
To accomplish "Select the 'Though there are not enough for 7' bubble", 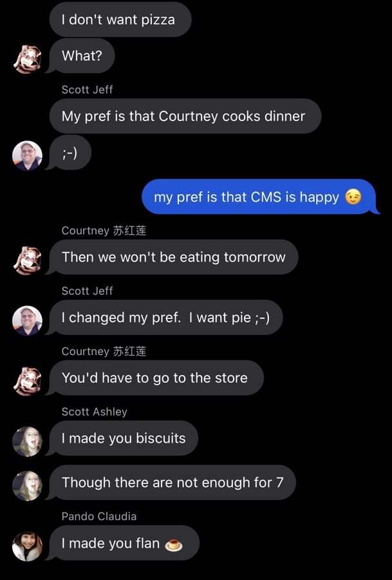I will tap(173, 482).
